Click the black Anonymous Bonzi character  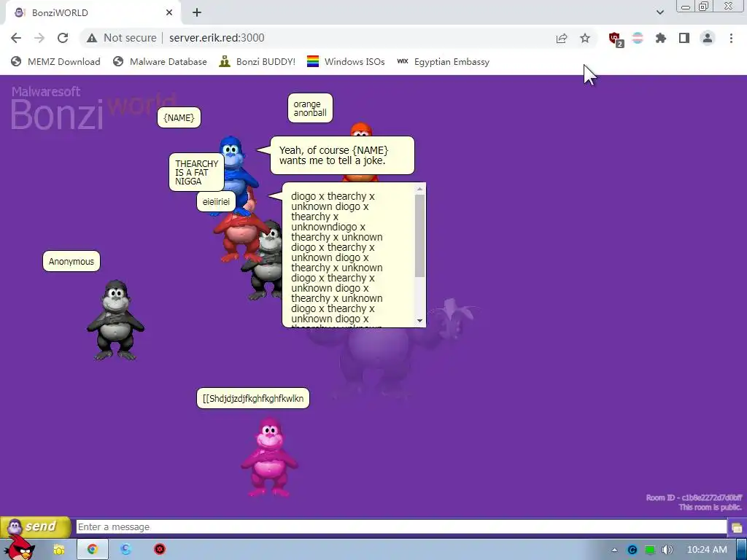click(115, 320)
